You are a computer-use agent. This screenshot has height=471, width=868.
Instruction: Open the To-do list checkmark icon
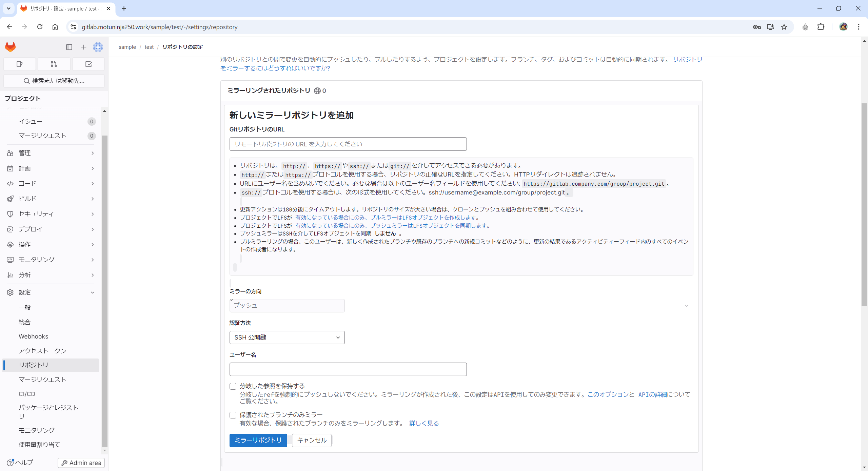pos(88,64)
